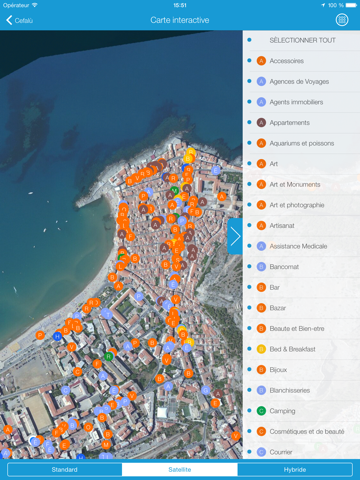Click the Art et photographie icon
The height and width of the screenshot is (480, 360).
point(261,205)
